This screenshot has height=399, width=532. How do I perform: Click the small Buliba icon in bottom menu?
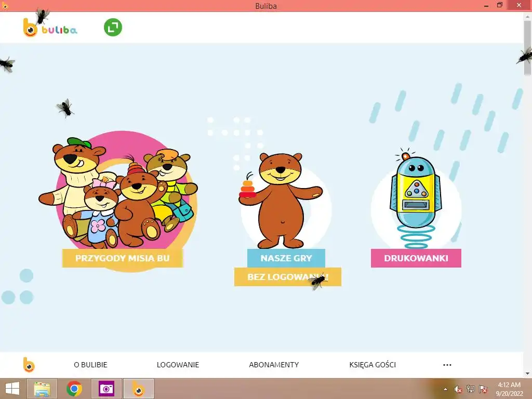coord(29,365)
